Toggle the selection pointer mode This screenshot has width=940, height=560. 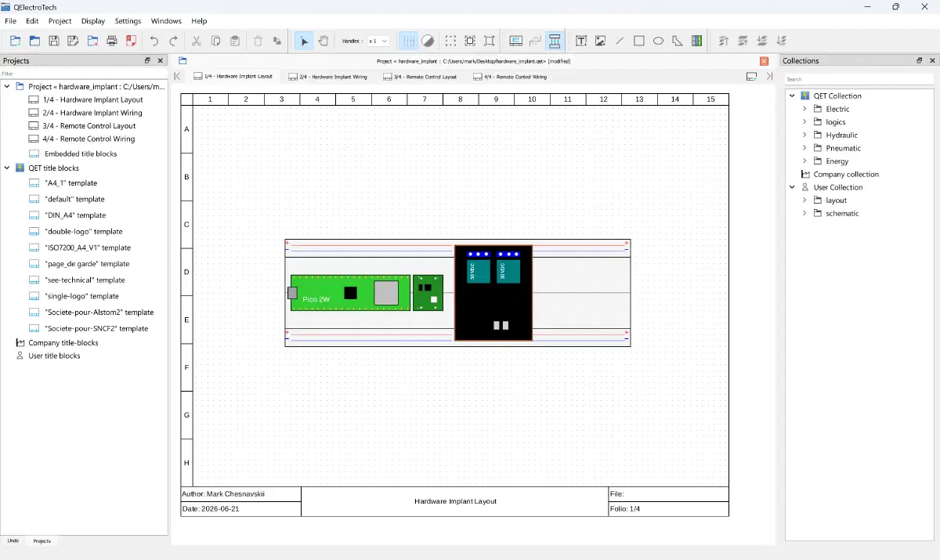coord(304,41)
